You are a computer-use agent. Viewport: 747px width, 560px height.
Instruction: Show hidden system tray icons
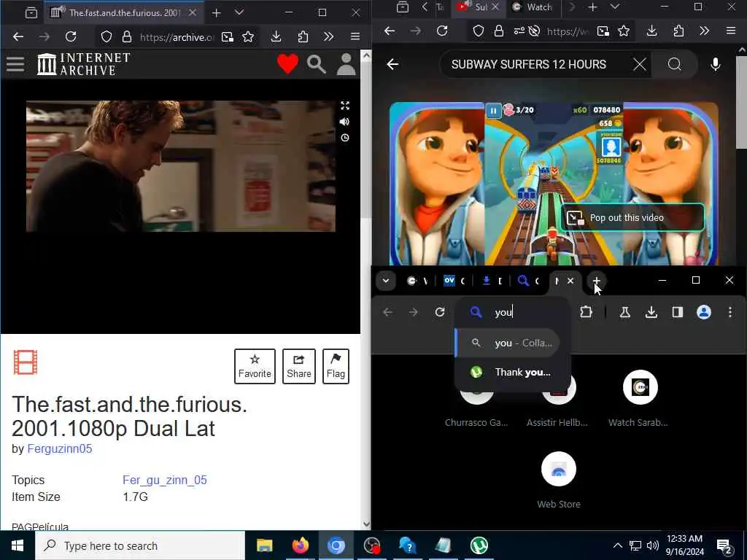point(617,545)
